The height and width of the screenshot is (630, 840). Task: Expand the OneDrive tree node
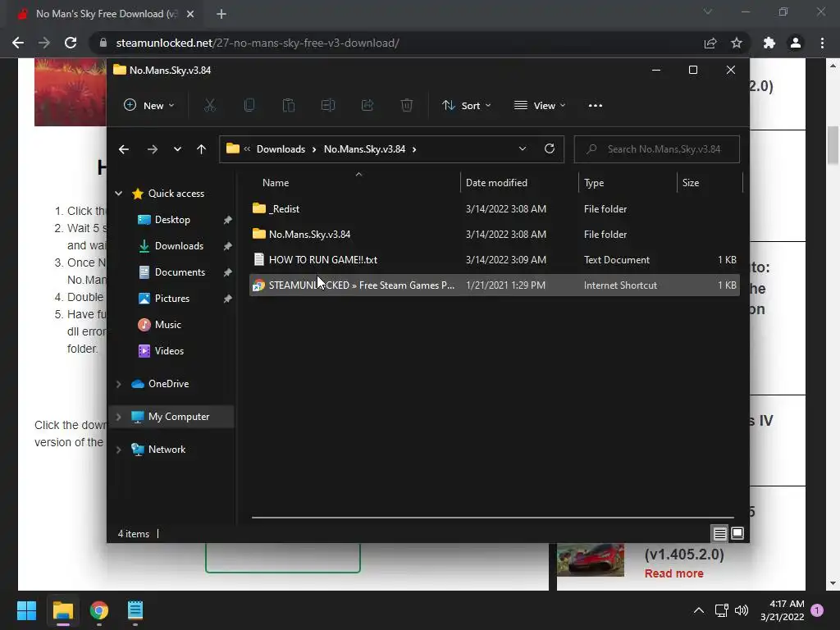pyautogui.click(x=118, y=384)
